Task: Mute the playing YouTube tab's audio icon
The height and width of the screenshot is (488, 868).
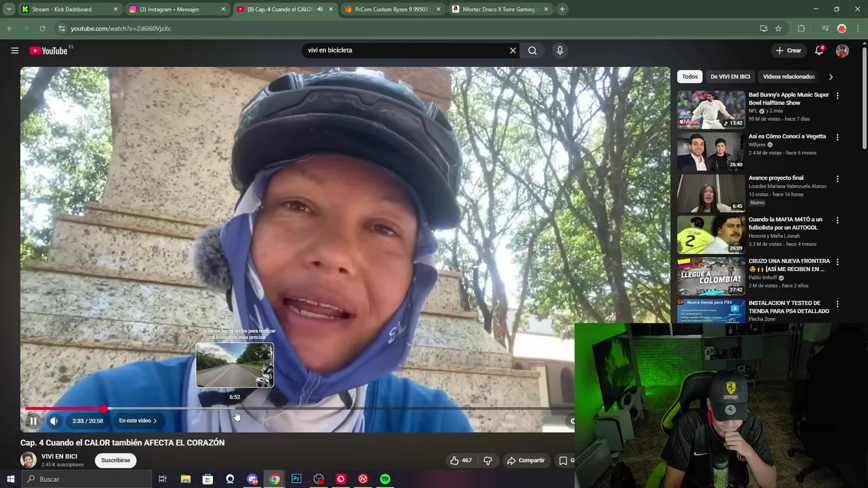Action: point(320,9)
